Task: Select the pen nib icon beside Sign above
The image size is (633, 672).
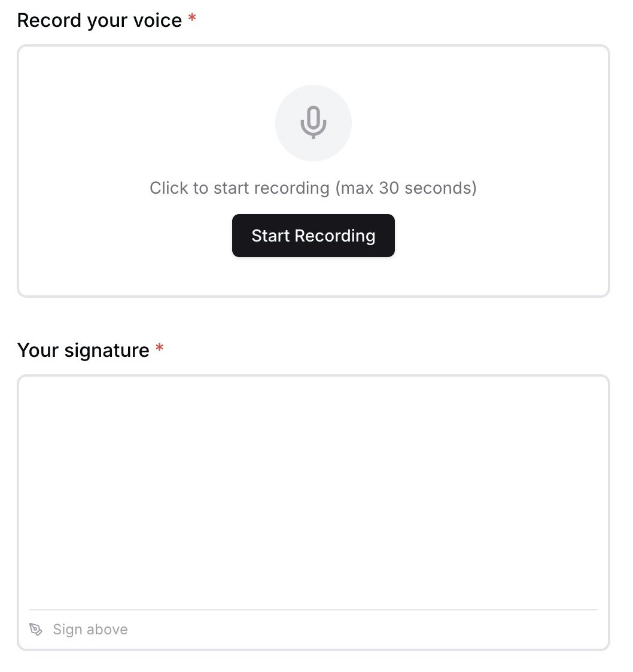Action: 35,629
